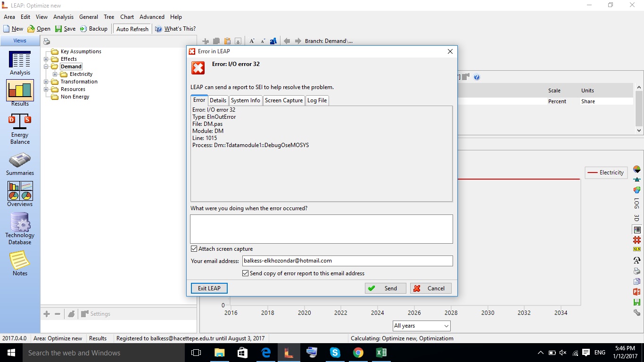Click the Cancel button in error dialog
644x362 pixels.
[x=430, y=288]
